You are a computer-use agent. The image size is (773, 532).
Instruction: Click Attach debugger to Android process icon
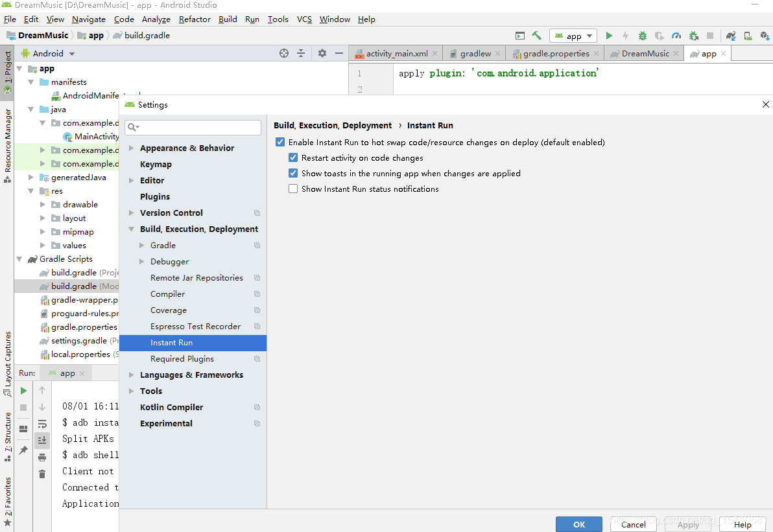[x=694, y=36]
